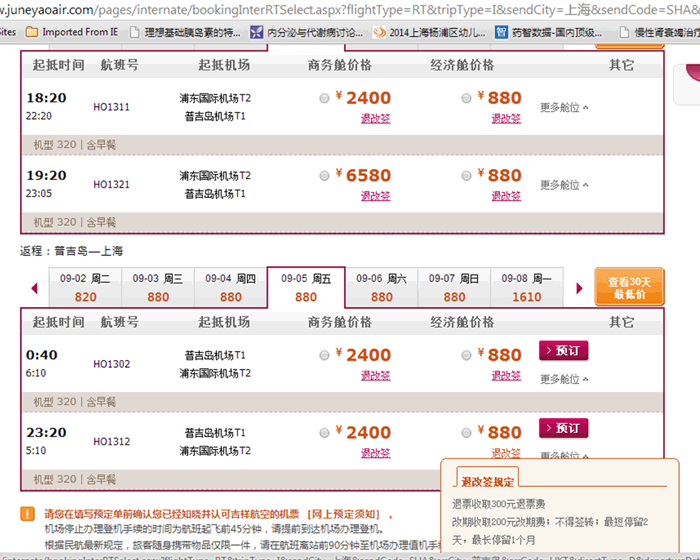This screenshot has width=700, height=560.
Task: Select the 09-06 周六 date tab
Action: 382,288
